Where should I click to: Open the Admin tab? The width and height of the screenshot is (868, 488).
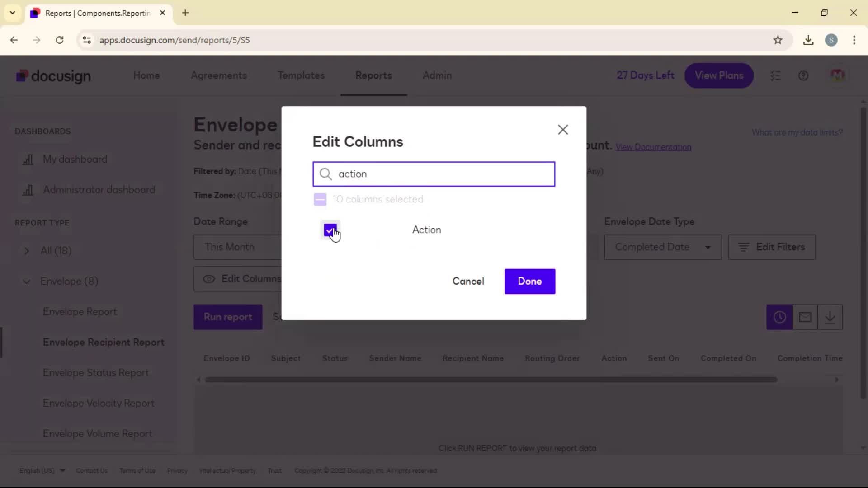(437, 75)
